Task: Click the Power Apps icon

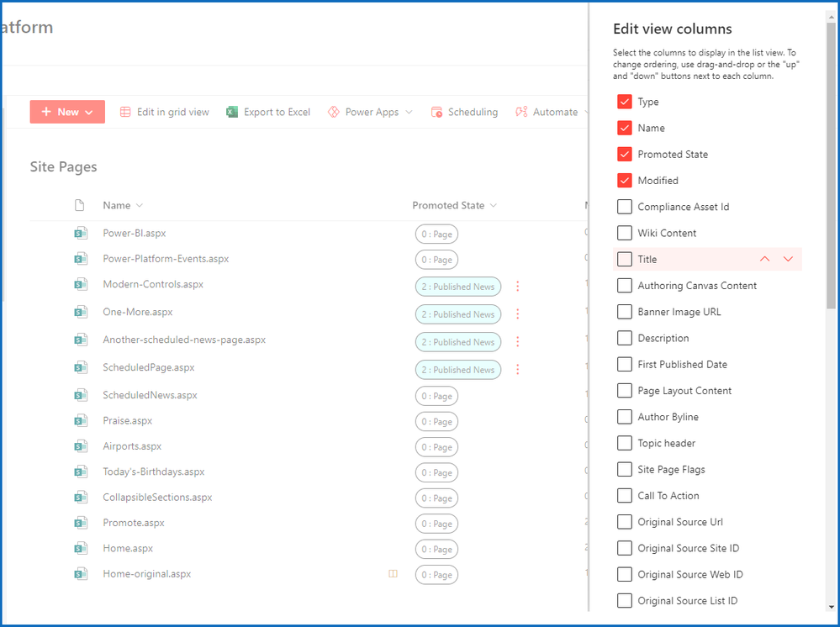Action: point(334,113)
